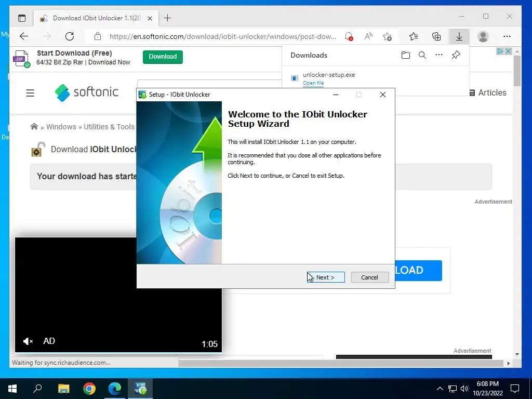This screenshot has height=399, width=532.
Task: Select IObit setup taskbar icon
Action: pyautogui.click(x=140, y=389)
